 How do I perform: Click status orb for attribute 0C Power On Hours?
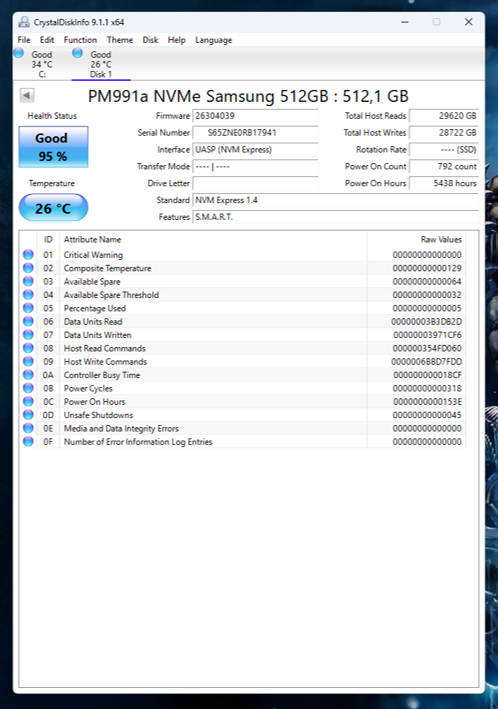click(28, 401)
